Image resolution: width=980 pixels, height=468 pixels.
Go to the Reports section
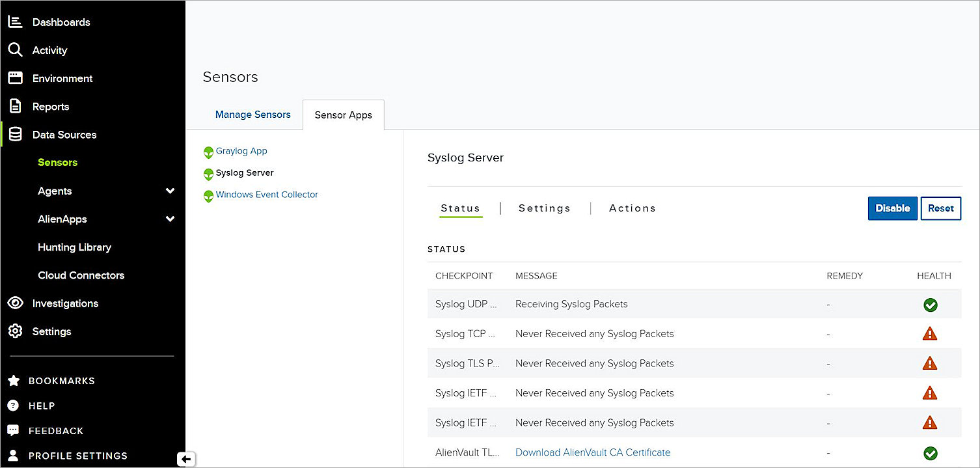[50, 106]
